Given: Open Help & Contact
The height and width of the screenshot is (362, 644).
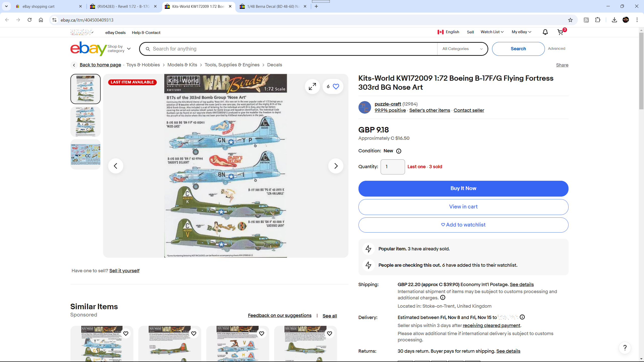Looking at the screenshot, I should click(146, 33).
